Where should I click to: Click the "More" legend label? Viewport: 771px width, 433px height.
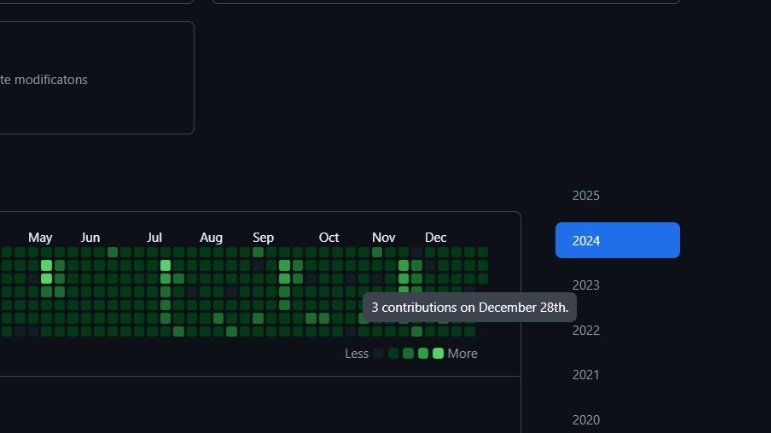[x=463, y=354]
